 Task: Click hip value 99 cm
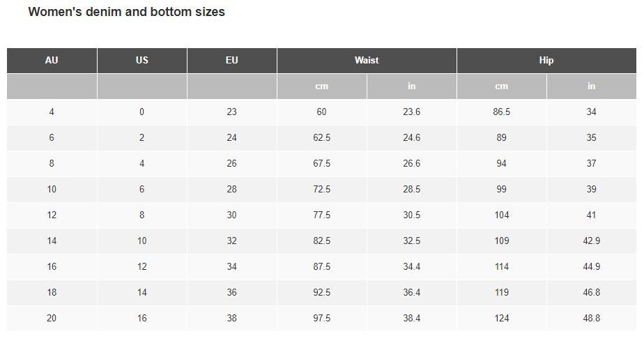click(502, 190)
